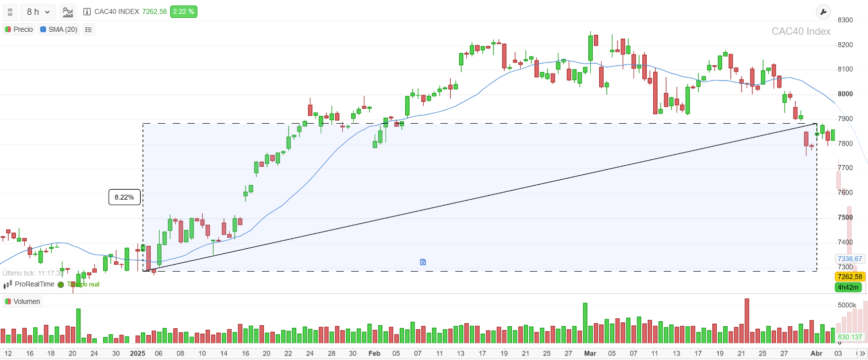Open the indicators chart icon
The width and height of the screenshot is (868, 360).
[x=68, y=12]
